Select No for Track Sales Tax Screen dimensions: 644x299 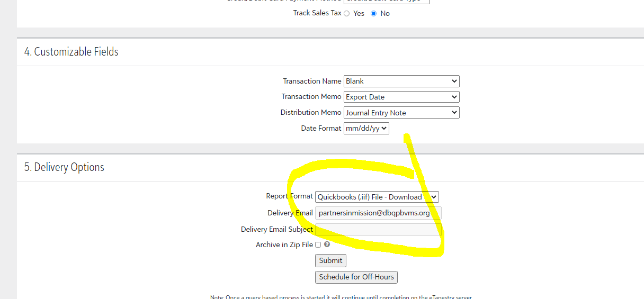(373, 13)
